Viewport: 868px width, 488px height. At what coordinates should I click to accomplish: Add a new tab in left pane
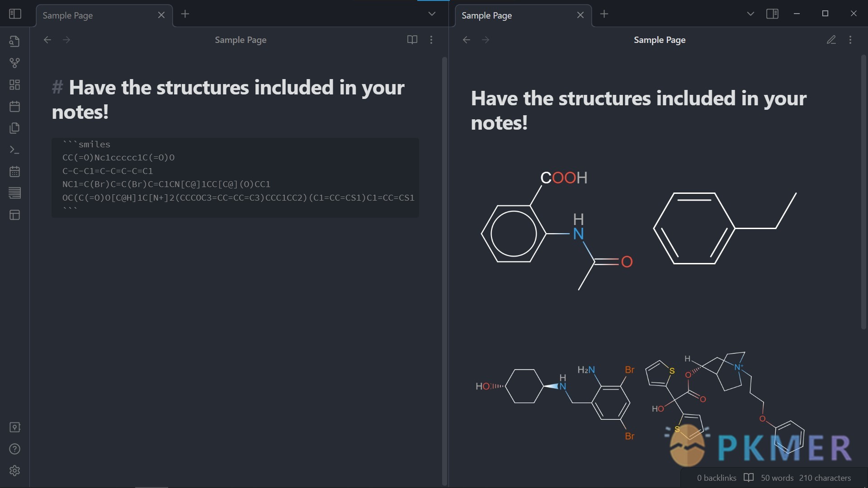(185, 14)
